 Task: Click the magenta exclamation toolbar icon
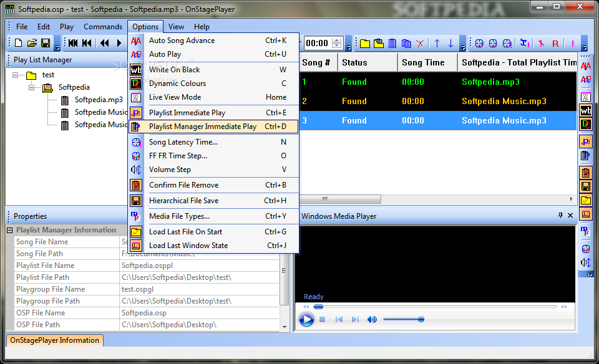(x=573, y=44)
